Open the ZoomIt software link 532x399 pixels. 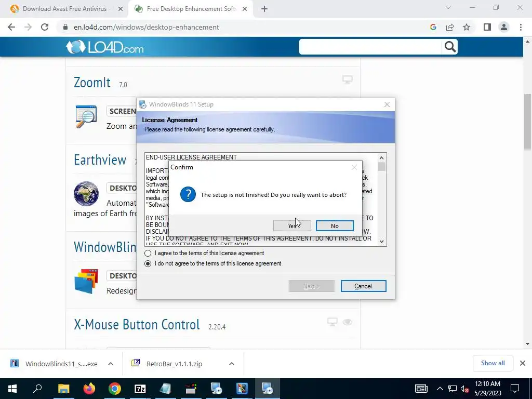point(92,83)
